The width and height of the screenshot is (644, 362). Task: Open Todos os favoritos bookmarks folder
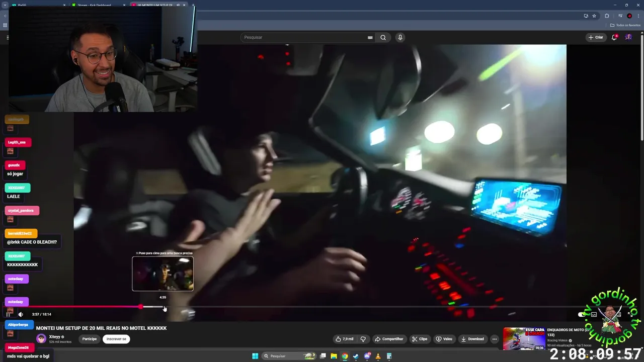[625, 25]
